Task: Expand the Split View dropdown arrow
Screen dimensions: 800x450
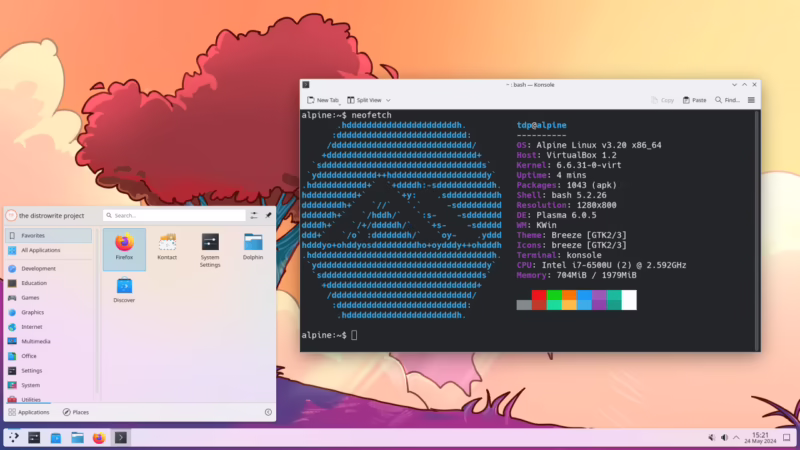Action: tap(388, 101)
